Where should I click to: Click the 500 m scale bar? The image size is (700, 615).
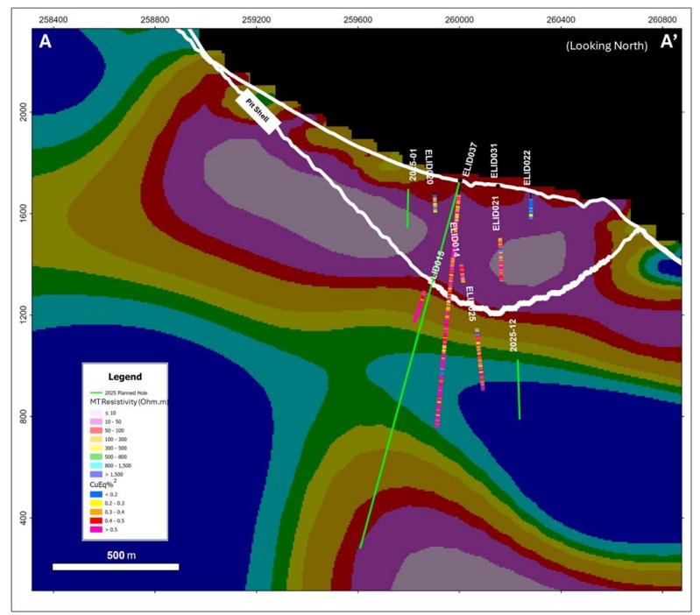click(116, 566)
